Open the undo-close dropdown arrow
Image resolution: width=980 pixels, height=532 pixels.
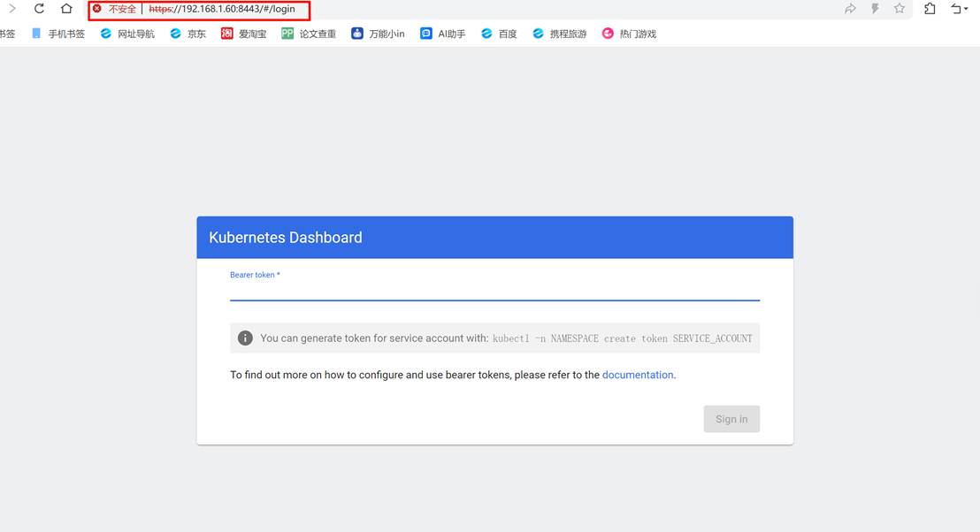coord(966,9)
